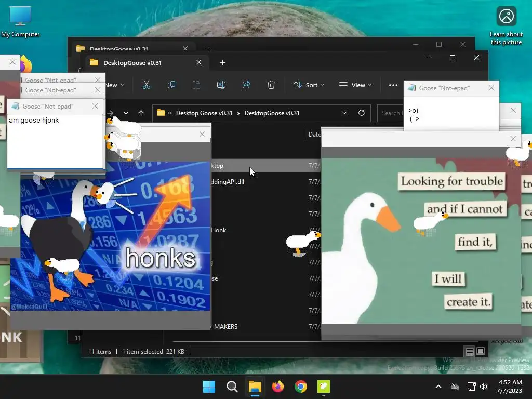Click the Share icon in Explorer toolbar
The height and width of the screenshot is (399, 532).
246,85
